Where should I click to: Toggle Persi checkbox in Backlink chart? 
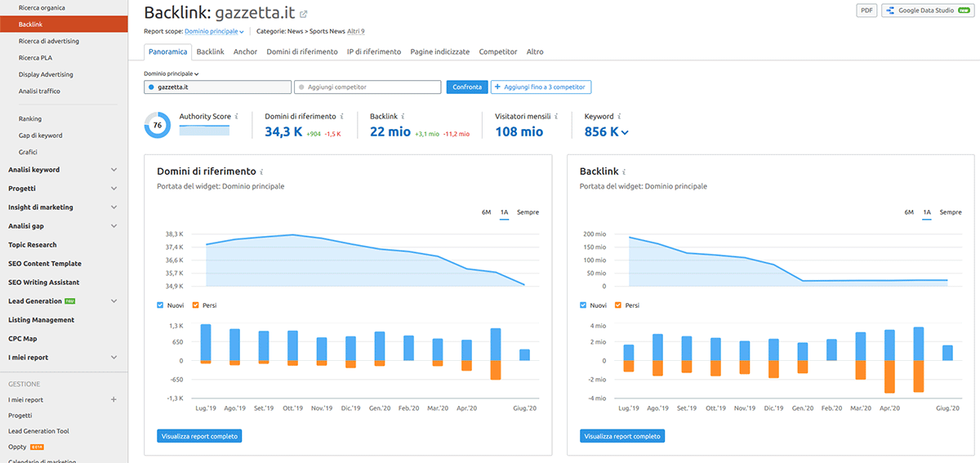618,305
